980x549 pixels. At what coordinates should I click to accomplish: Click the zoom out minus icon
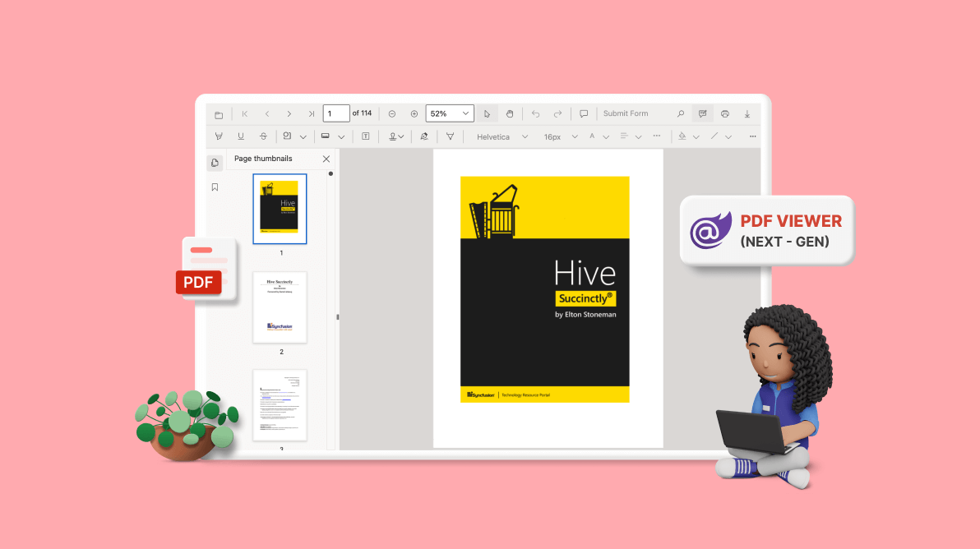coord(392,114)
